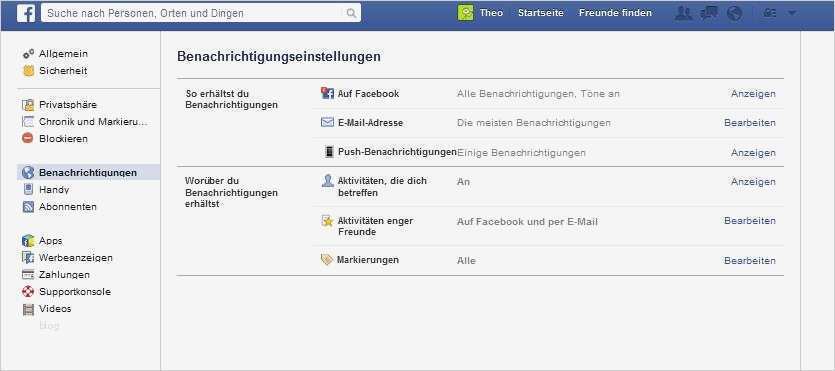
Task: Click the Aktivitäten enger Freunde star icon
Action: 328,221
